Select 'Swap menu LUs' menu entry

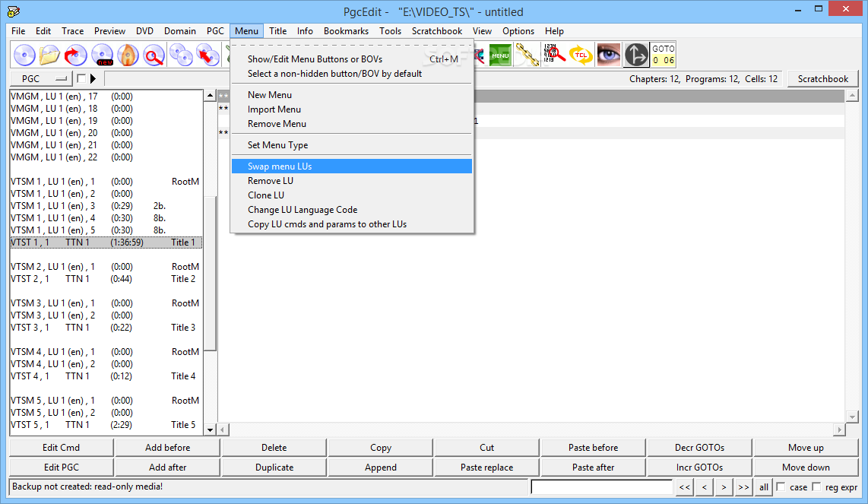352,166
